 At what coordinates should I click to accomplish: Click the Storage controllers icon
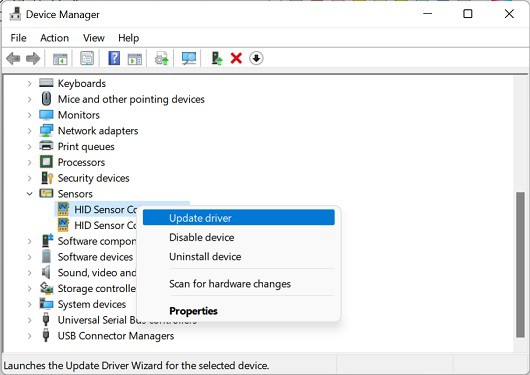coord(46,288)
